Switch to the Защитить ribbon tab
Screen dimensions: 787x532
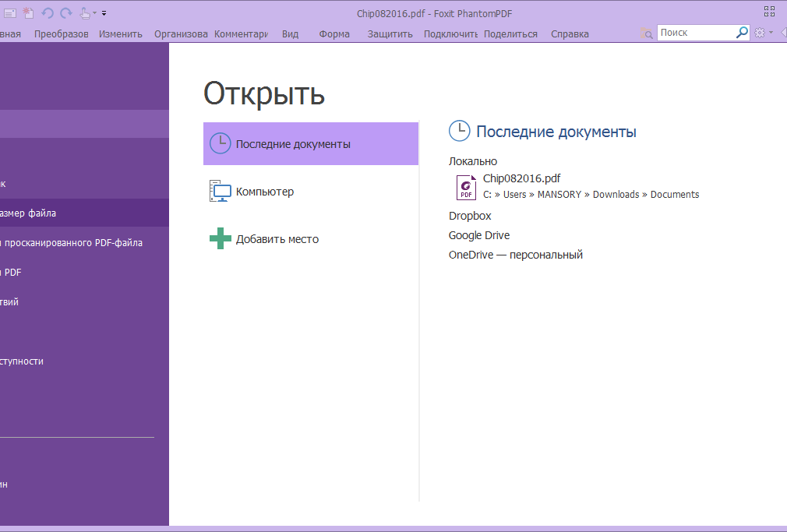click(x=390, y=34)
